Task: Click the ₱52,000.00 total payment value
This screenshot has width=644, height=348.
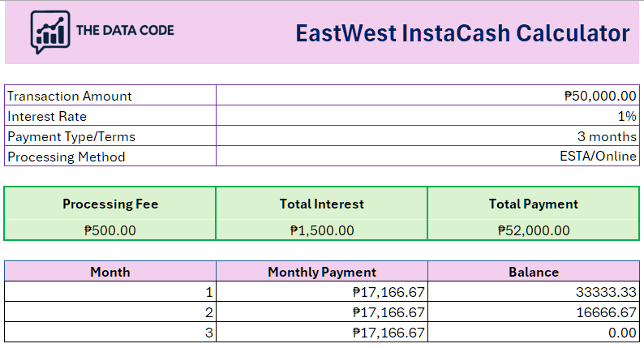Action: click(x=533, y=230)
